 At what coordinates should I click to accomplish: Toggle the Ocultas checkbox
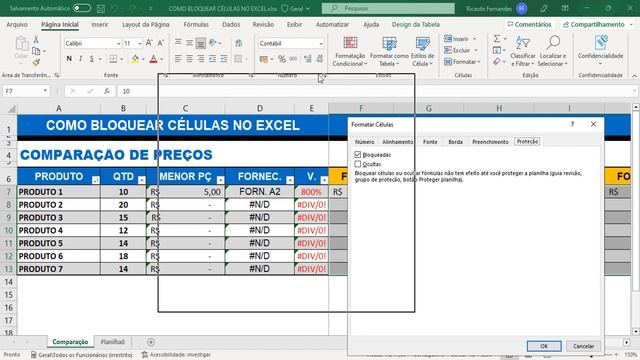click(358, 164)
